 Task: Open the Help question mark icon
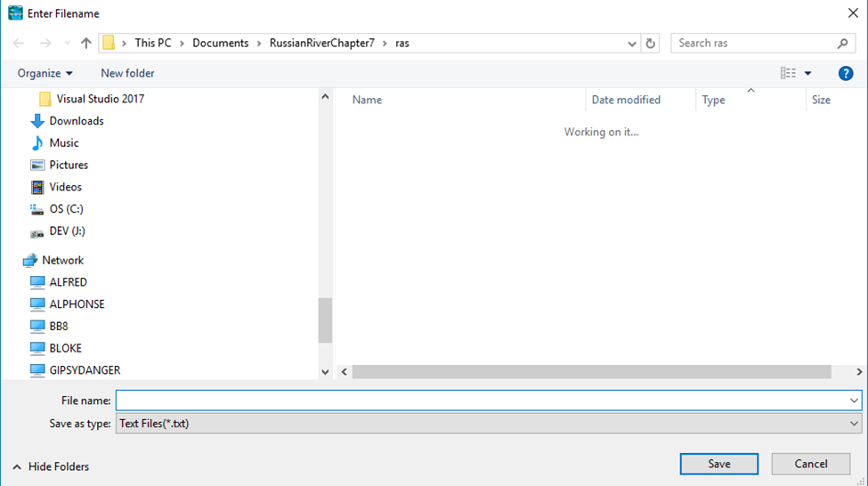pyautogui.click(x=846, y=73)
